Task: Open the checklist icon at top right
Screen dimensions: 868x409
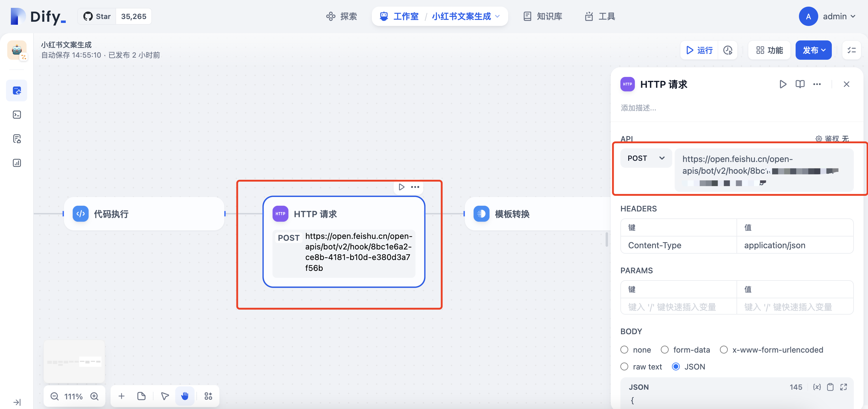Action: (851, 50)
